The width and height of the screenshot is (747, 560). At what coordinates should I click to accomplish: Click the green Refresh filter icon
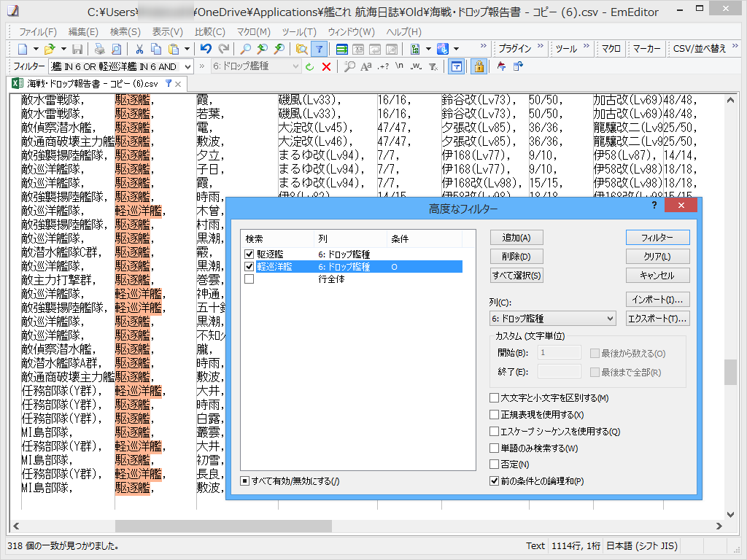309,66
